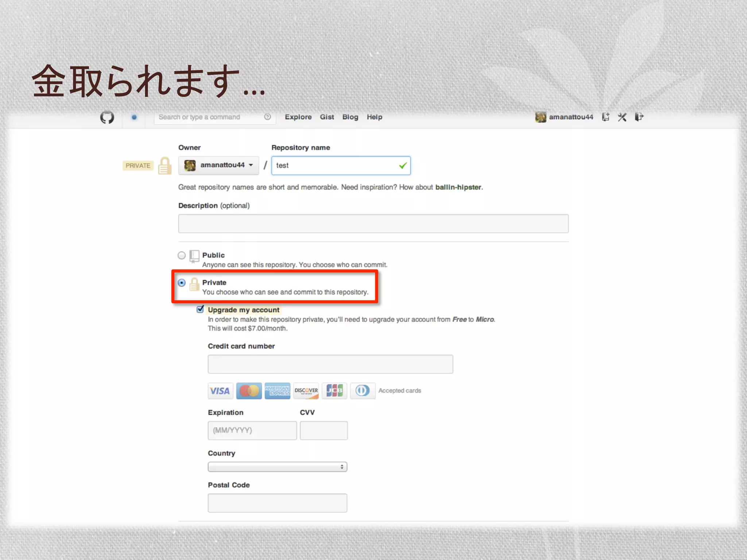Click the amanattou44 avatar in header
The image size is (747, 560).
[x=541, y=117]
